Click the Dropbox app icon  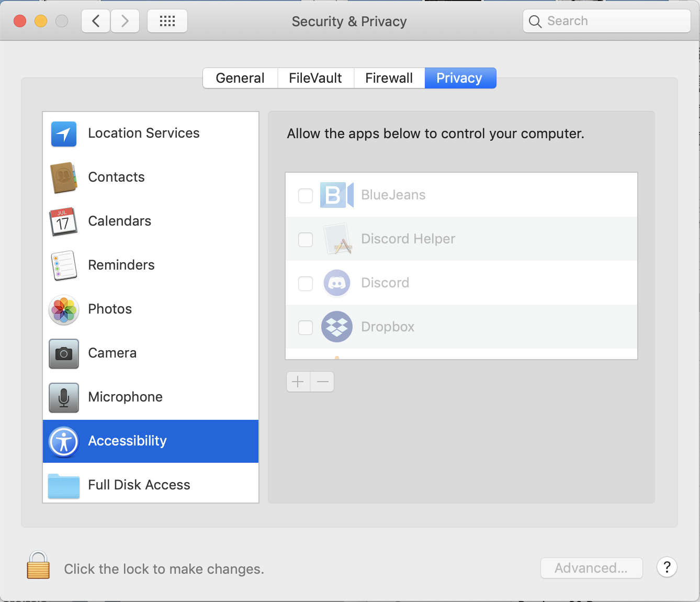(337, 327)
